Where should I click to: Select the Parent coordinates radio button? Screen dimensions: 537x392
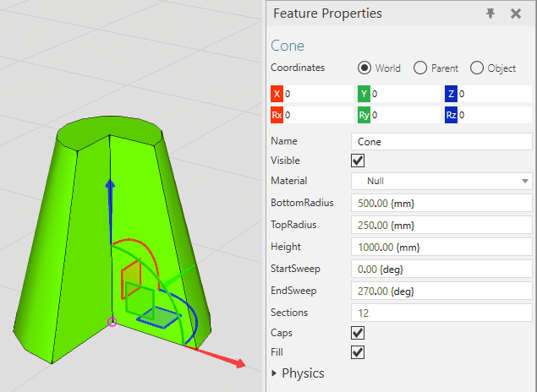(x=419, y=68)
